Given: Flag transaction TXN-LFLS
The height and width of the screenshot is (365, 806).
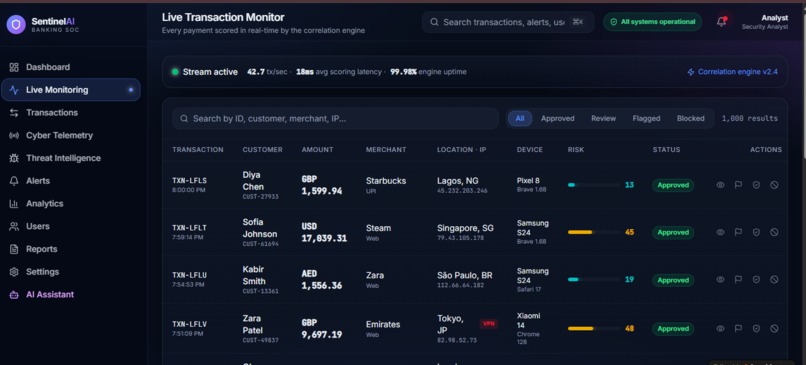Looking at the screenshot, I should point(738,185).
